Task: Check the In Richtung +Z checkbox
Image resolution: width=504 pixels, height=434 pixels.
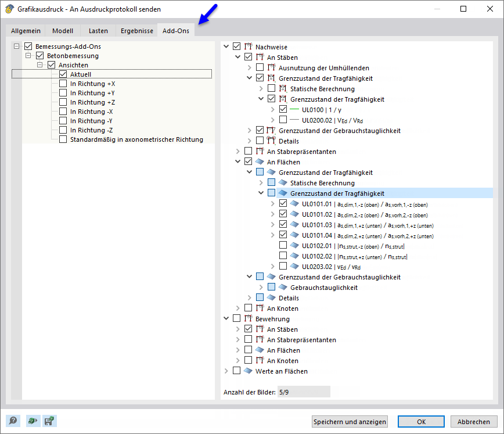Action: point(63,102)
